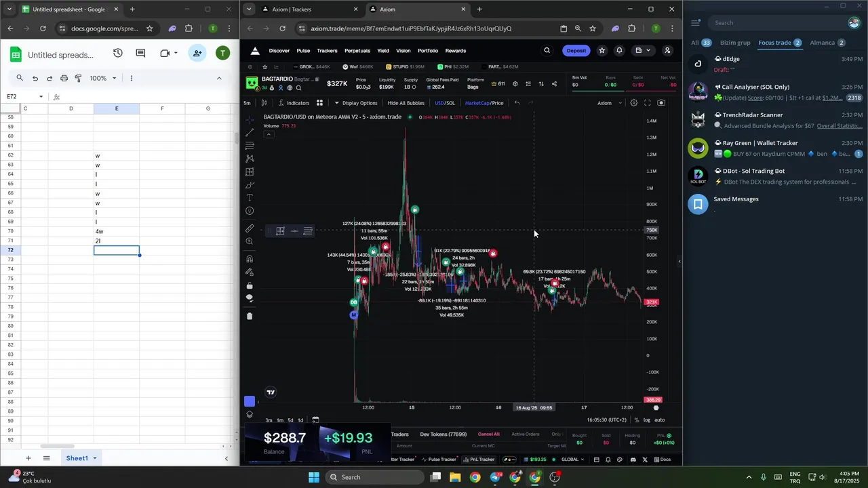Open the PnL Tracker

click(478, 460)
